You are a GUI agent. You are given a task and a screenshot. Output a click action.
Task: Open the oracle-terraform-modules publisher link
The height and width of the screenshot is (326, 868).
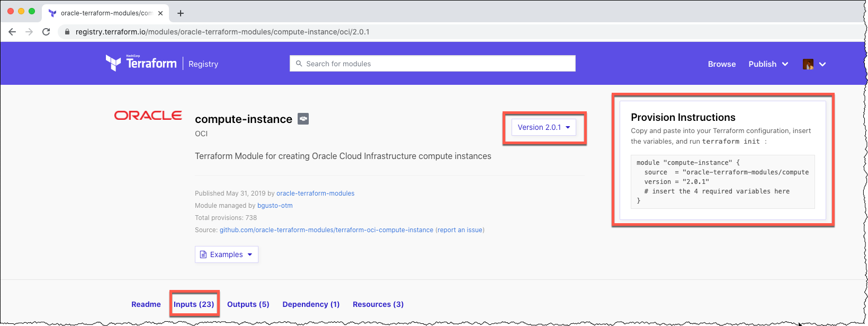(316, 193)
